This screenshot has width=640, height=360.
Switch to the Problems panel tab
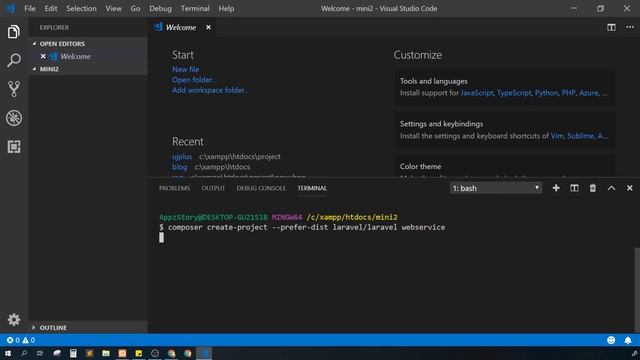coord(174,188)
